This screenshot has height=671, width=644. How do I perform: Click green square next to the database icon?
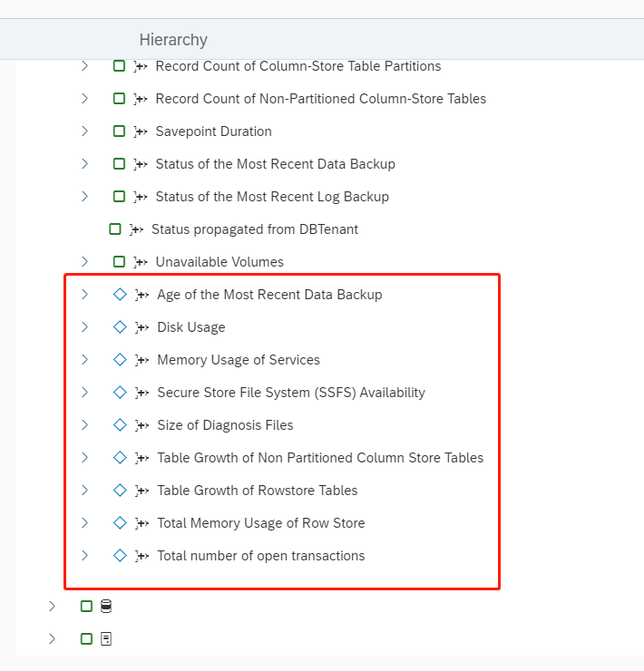point(86,606)
